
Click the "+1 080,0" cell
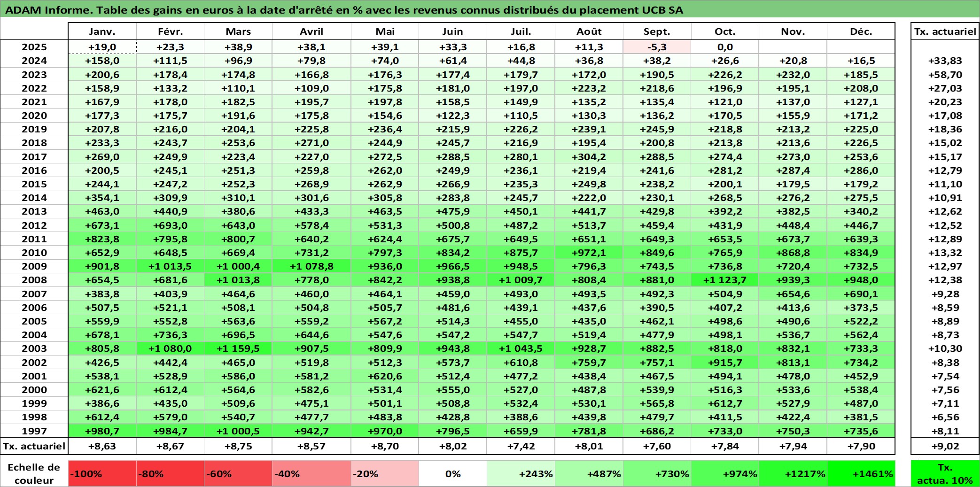(x=170, y=348)
